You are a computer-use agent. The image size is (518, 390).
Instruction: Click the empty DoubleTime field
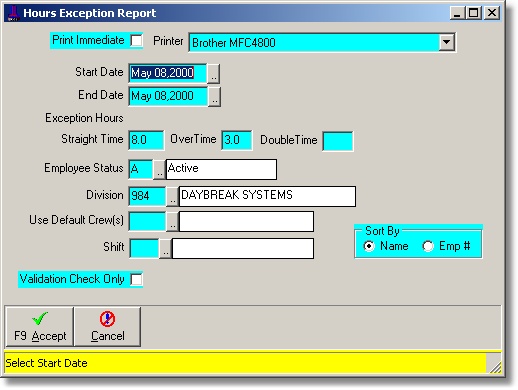coord(338,141)
